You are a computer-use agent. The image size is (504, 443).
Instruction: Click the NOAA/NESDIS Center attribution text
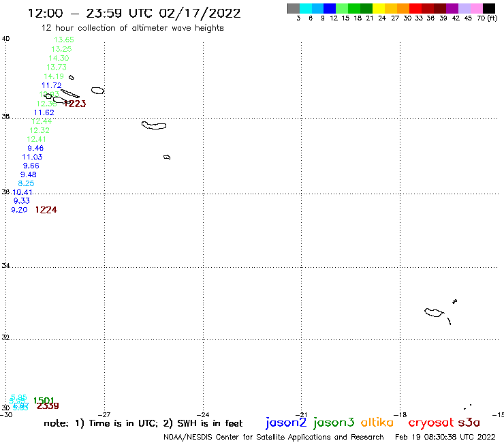[x=274, y=437]
